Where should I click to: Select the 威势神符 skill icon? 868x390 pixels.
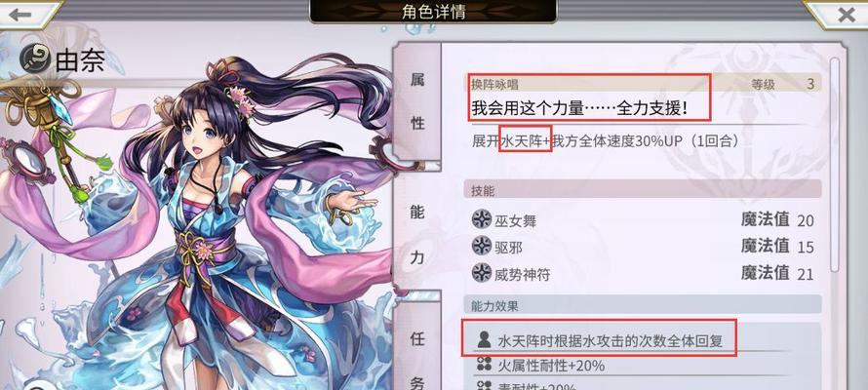point(482,272)
